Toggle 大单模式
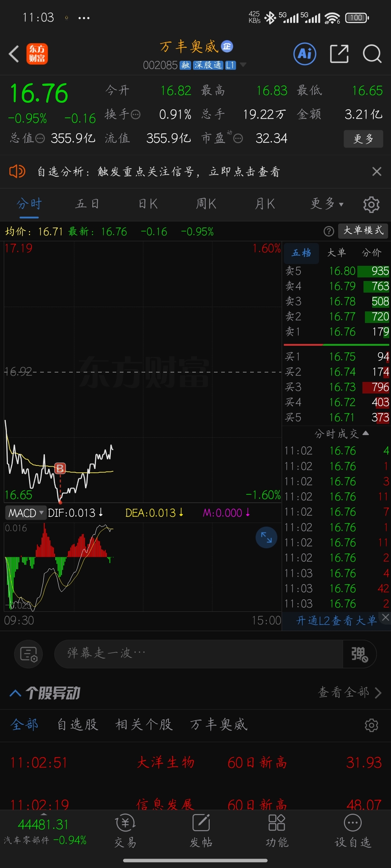Image resolution: width=391 pixels, height=868 pixels. pyautogui.click(x=363, y=231)
